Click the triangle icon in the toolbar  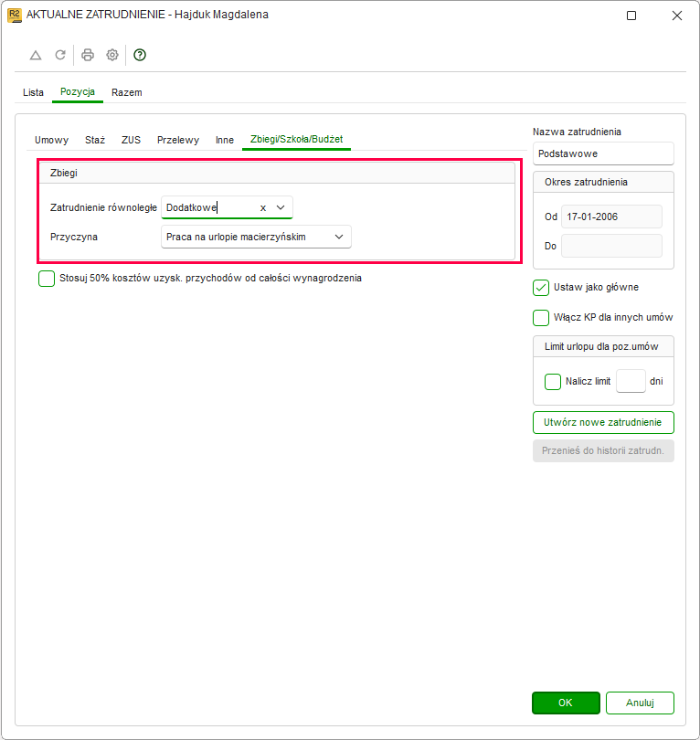point(36,55)
